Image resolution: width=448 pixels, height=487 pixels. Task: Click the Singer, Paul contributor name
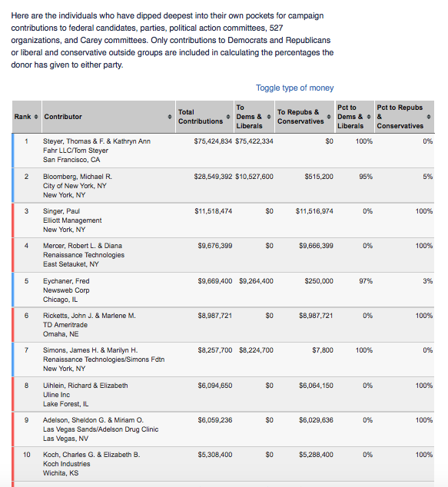click(61, 211)
